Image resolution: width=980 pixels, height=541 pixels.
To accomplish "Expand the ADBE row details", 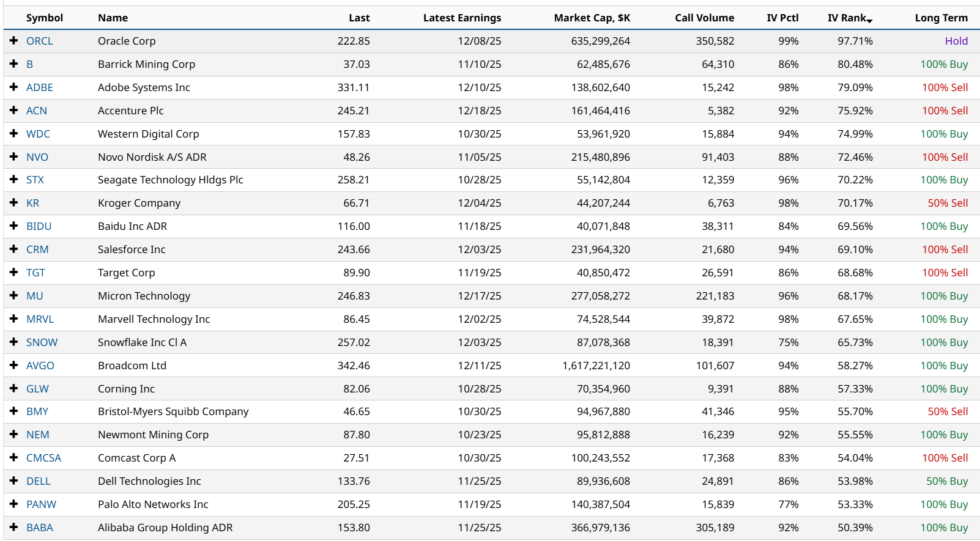I will [13, 87].
